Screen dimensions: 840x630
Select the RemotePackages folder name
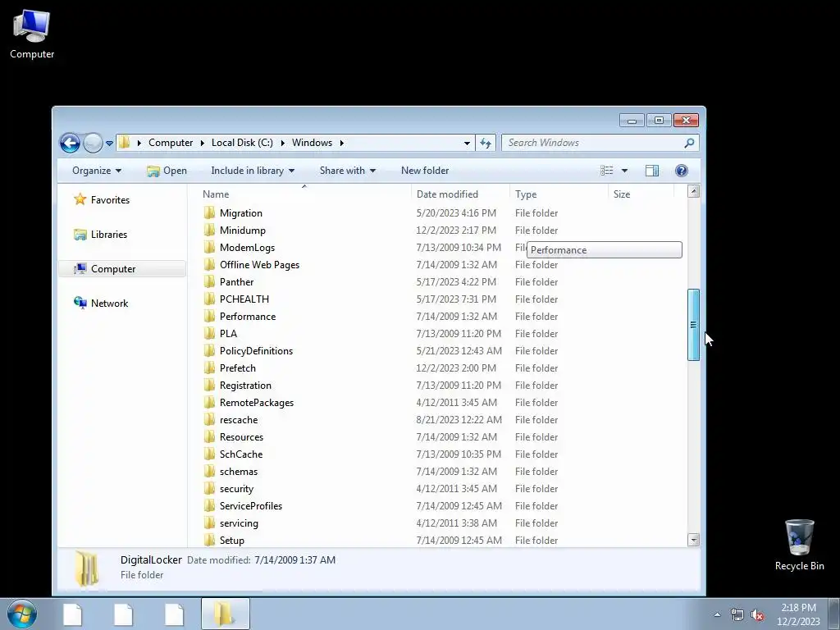257,402
